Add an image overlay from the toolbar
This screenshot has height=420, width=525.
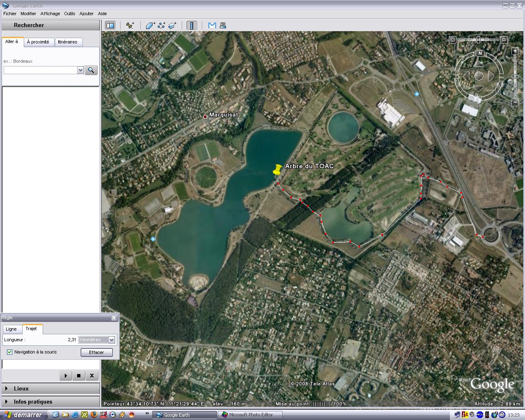(172, 25)
